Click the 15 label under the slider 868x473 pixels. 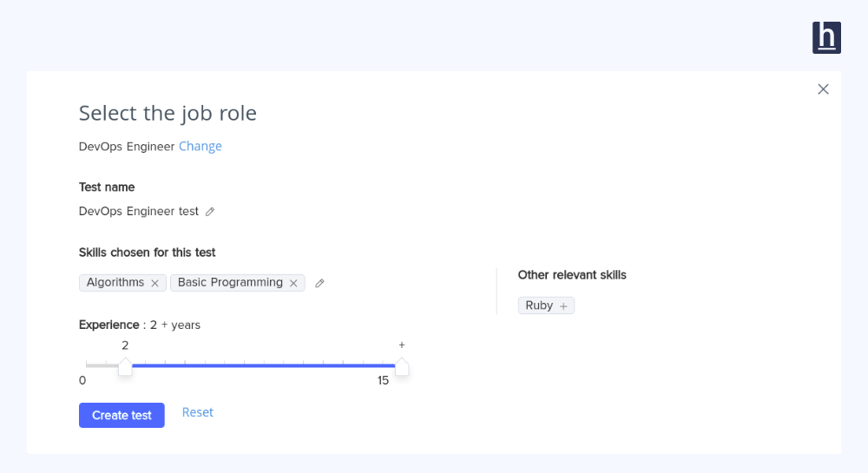(x=383, y=381)
